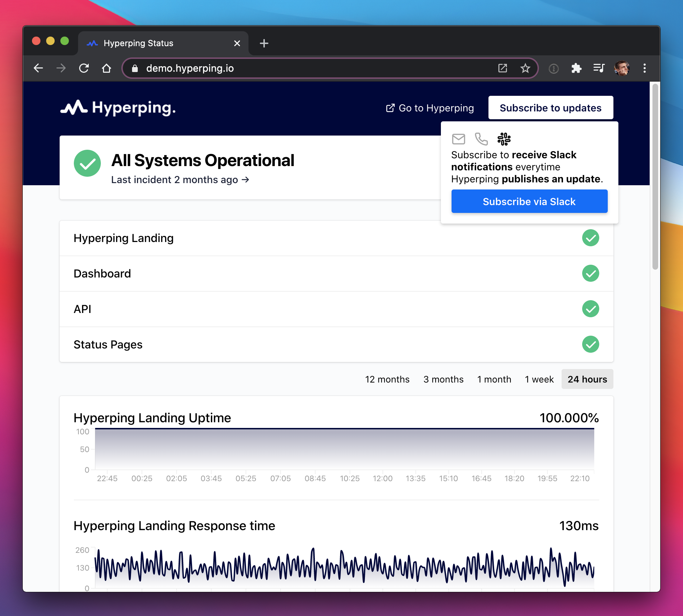Select the 24 hours time range
This screenshot has height=616, width=683.
click(586, 379)
